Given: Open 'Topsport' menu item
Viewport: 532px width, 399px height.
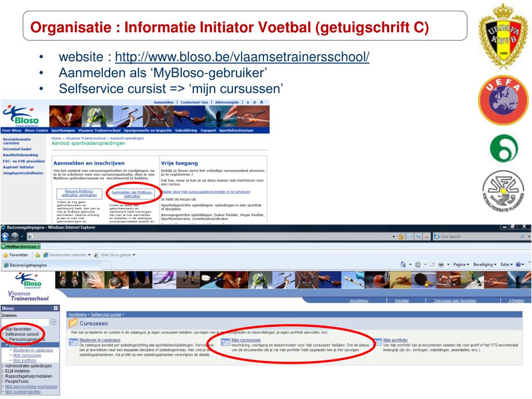Looking at the screenshot, I should pos(208,130).
